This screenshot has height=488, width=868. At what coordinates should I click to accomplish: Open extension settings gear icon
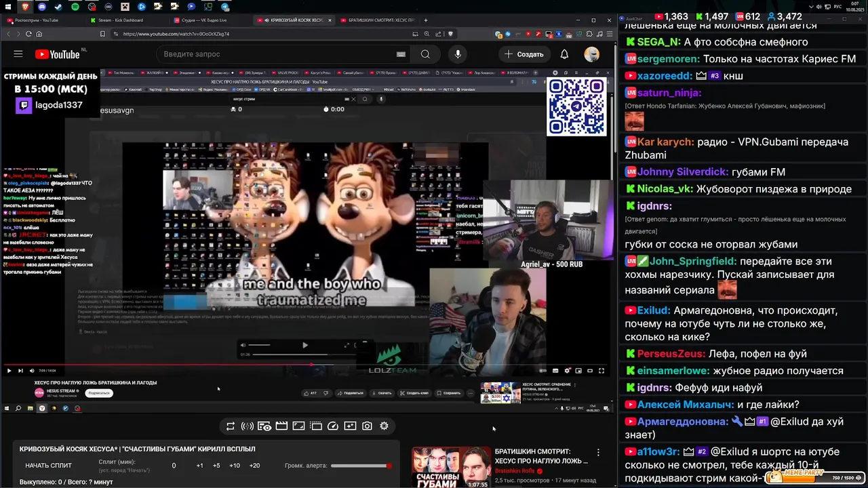pyautogui.click(x=384, y=426)
